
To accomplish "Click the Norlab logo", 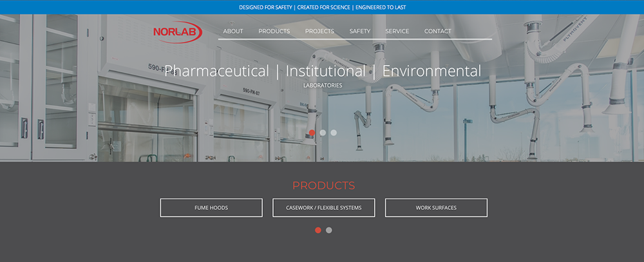I will pos(178,32).
